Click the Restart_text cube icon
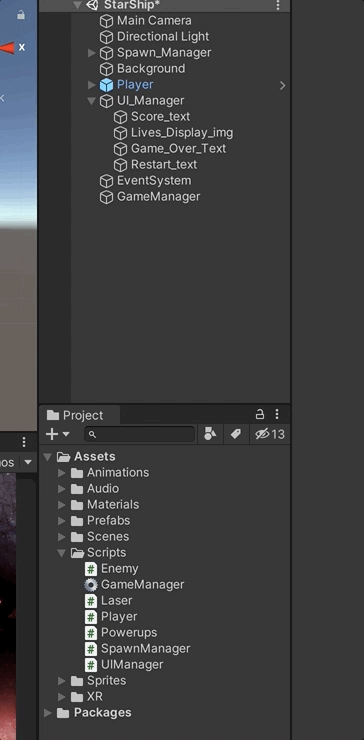The width and height of the screenshot is (364, 740). [x=120, y=165]
